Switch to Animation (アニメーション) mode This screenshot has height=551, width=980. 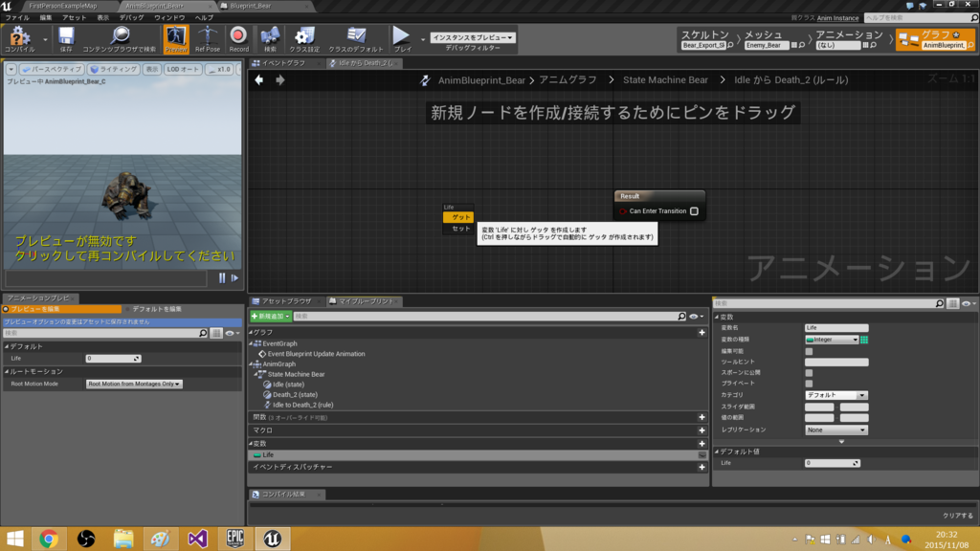click(x=849, y=39)
